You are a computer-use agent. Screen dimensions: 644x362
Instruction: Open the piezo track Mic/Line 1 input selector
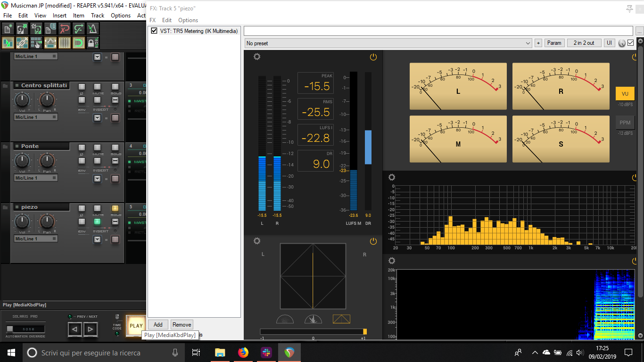point(35,239)
